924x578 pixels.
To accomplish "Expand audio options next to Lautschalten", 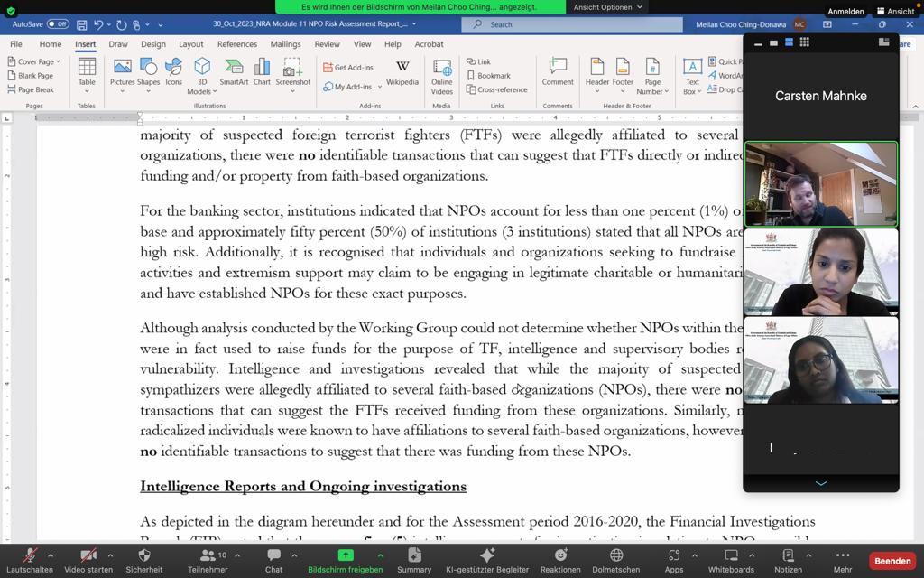I will (x=51, y=555).
